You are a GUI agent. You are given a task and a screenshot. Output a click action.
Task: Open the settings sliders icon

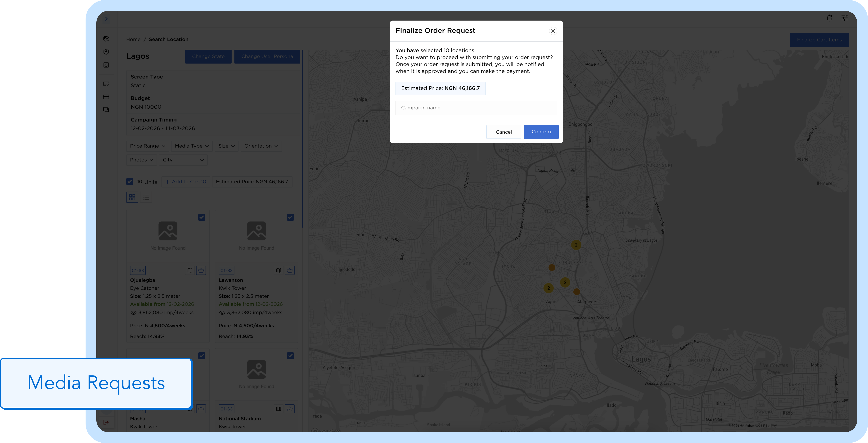click(844, 18)
